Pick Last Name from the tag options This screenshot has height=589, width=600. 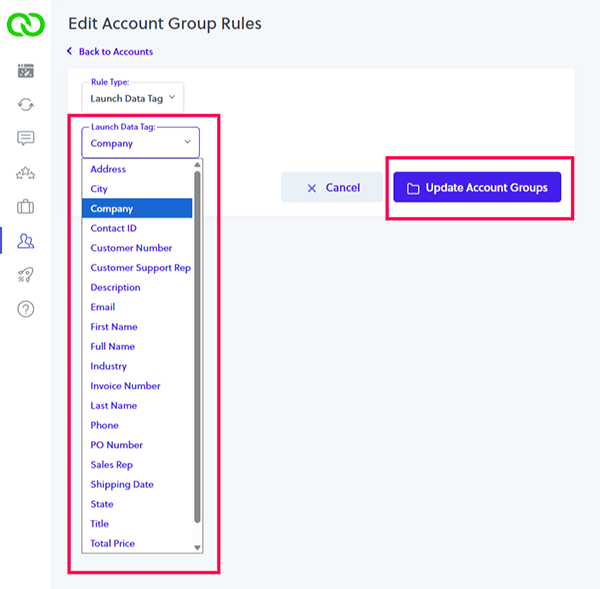[x=137, y=406]
